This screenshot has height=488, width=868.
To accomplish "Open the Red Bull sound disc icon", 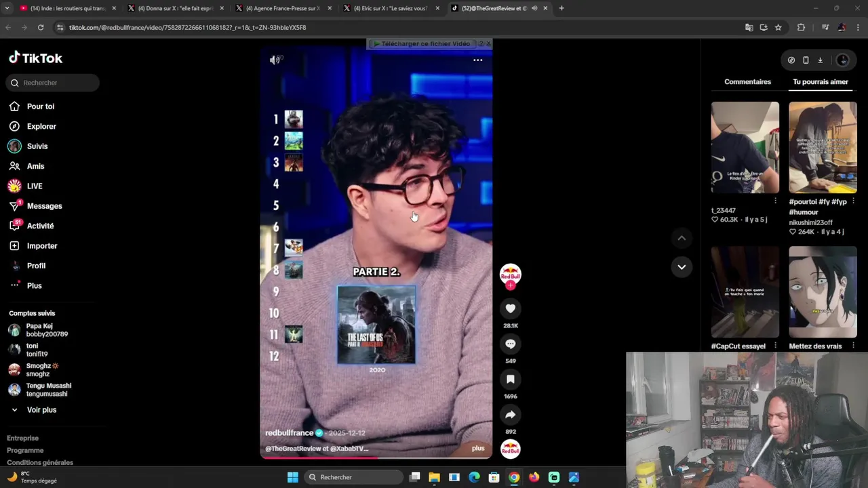I will [x=511, y=449].
